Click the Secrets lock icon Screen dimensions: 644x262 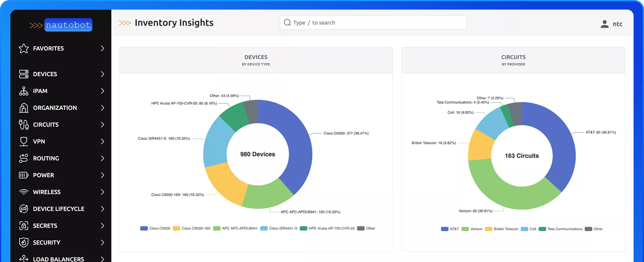[x=24, y=226]
